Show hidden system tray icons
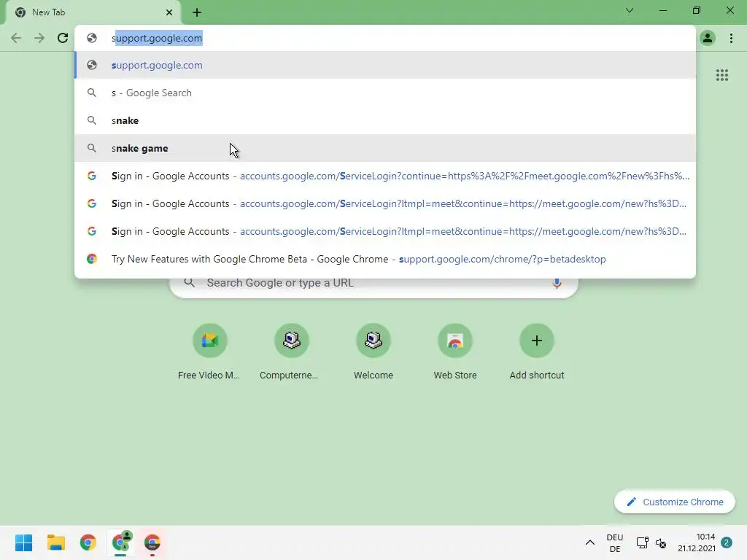 point(589,542)
